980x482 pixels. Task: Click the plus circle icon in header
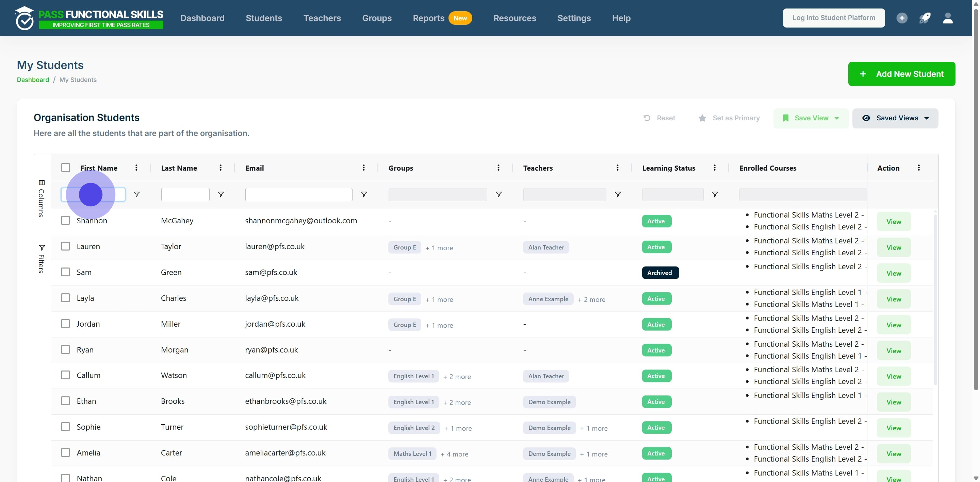pos(902,18)
